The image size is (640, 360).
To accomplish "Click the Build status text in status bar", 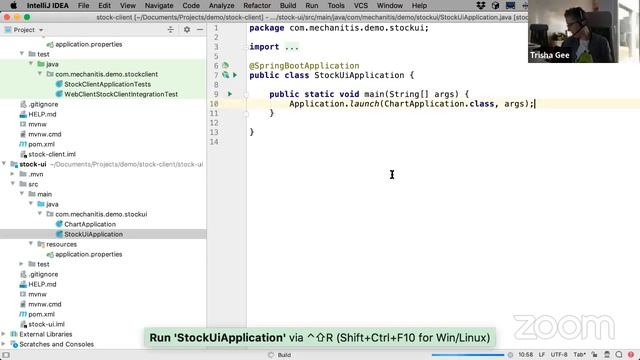I will (284, 355).
